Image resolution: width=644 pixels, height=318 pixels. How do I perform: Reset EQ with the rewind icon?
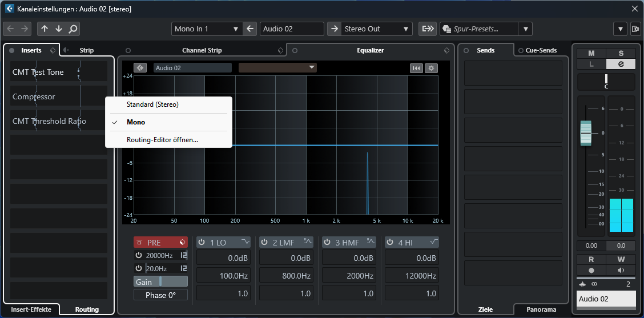(x=416, y=68)
